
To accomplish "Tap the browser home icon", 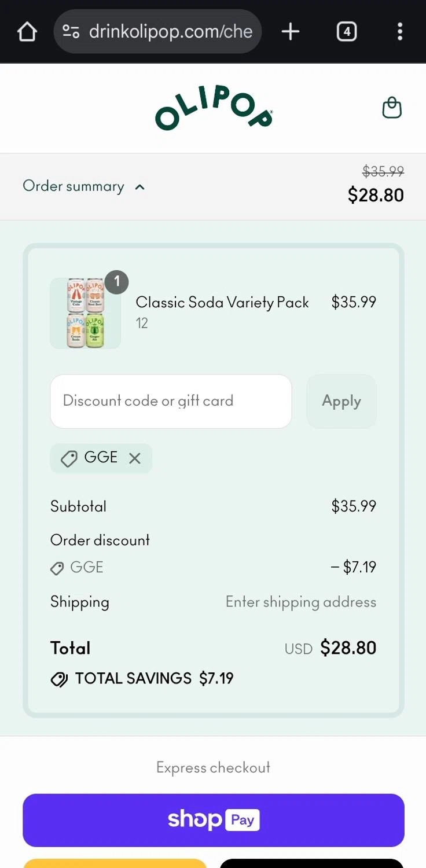I will coord(27,32).
